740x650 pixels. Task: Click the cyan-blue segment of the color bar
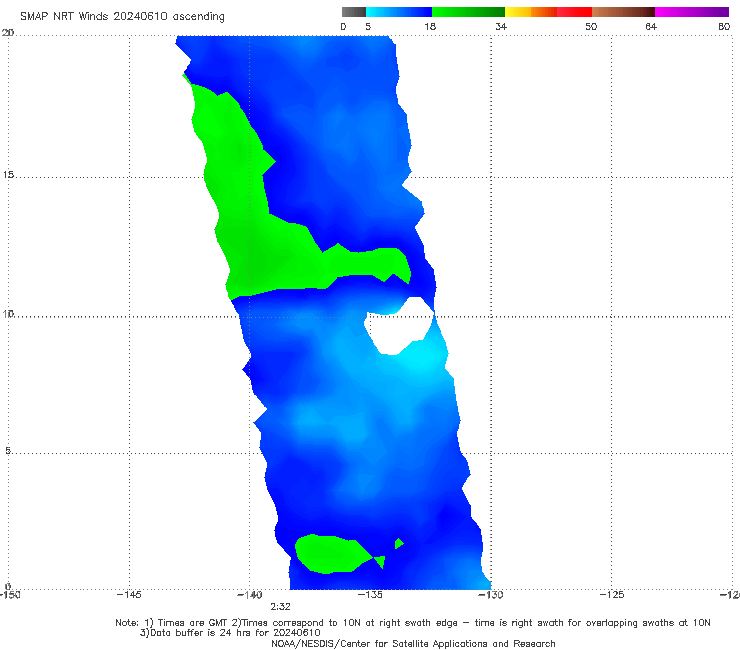pos(399,12)
